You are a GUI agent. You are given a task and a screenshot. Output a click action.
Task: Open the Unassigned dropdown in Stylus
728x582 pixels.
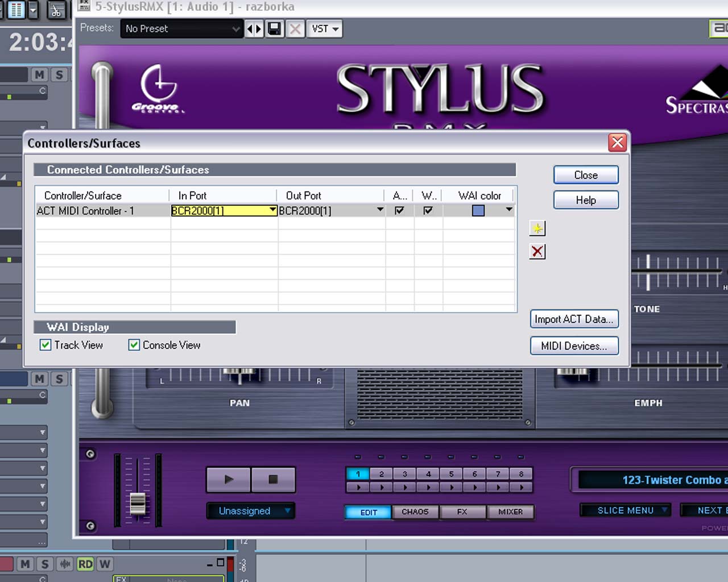pos(250,511)
